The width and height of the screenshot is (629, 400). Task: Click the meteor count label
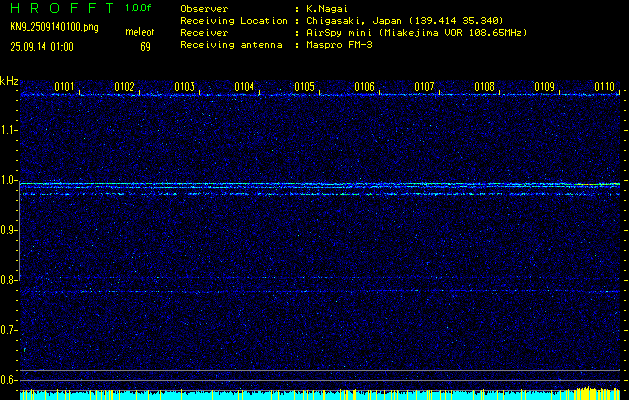[140, 32]
